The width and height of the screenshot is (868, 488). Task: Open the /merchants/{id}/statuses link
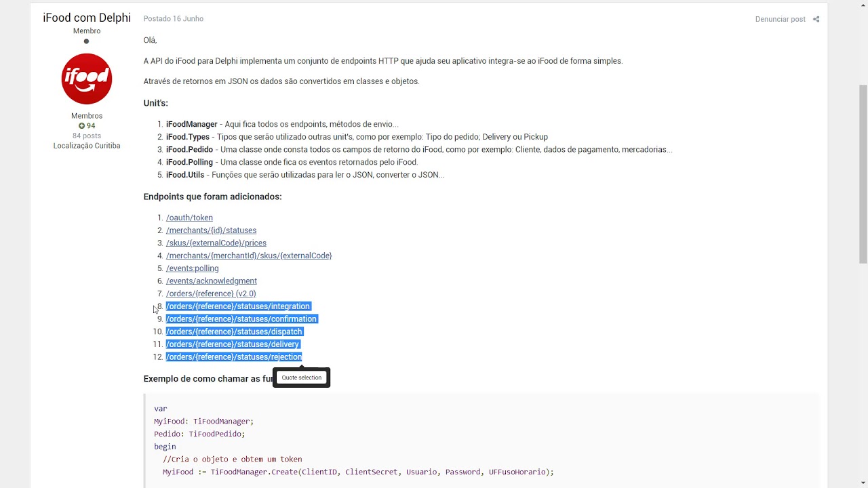pos(211,230)
